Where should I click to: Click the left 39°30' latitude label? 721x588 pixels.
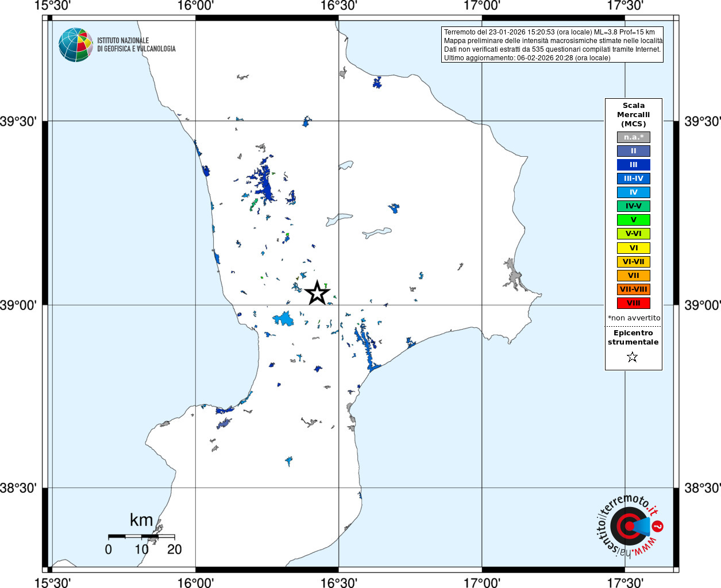[x=18, y=121]
